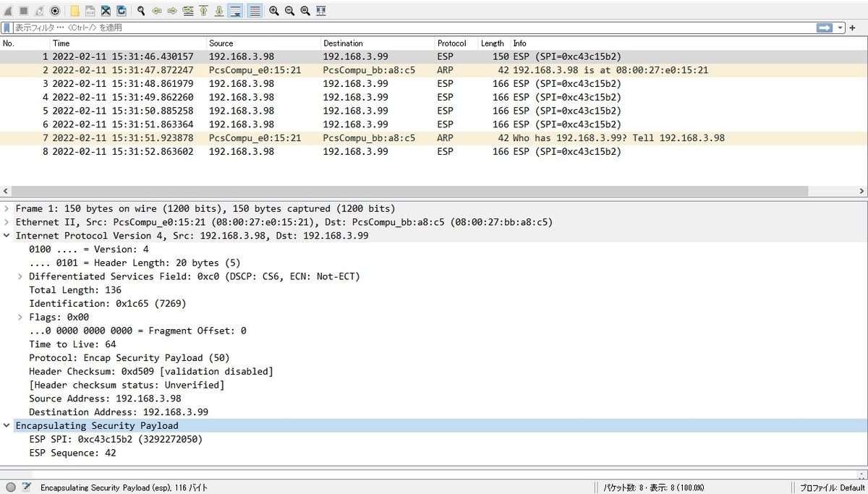
Task: Open capture options gear icon
Action: tap(55, 10)
